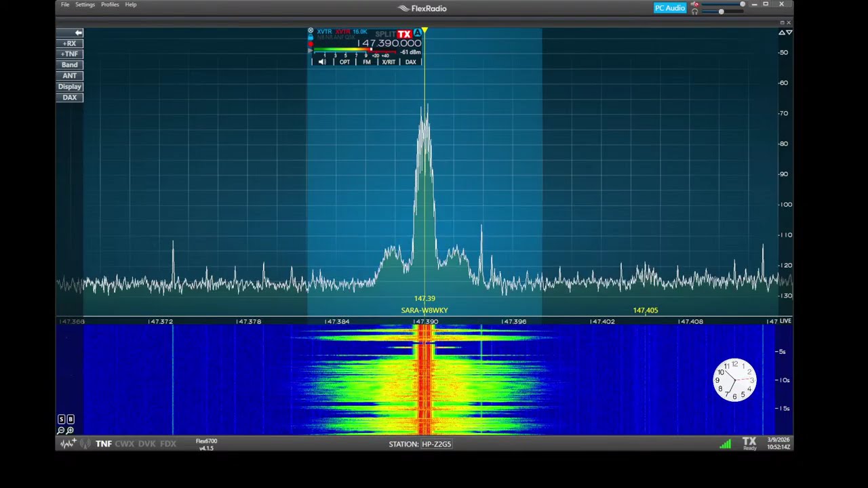Zoom out the panadapter bandwidth
The image size is (868, 488).
[61, 430]
